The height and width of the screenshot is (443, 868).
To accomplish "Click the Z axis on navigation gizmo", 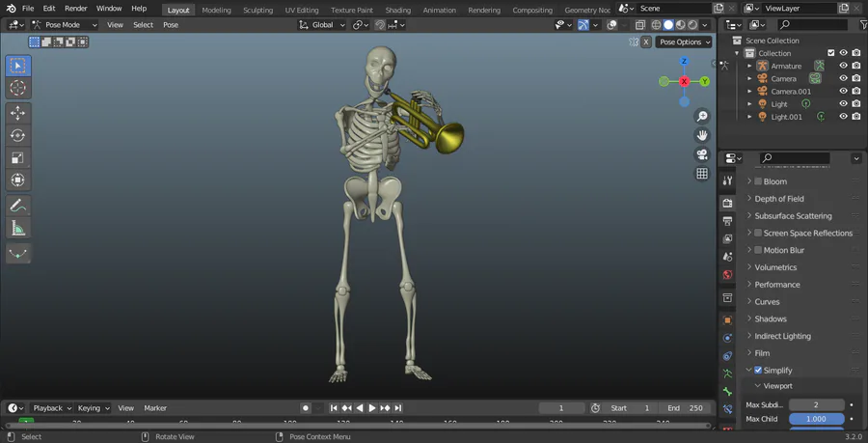I will 684,61.
